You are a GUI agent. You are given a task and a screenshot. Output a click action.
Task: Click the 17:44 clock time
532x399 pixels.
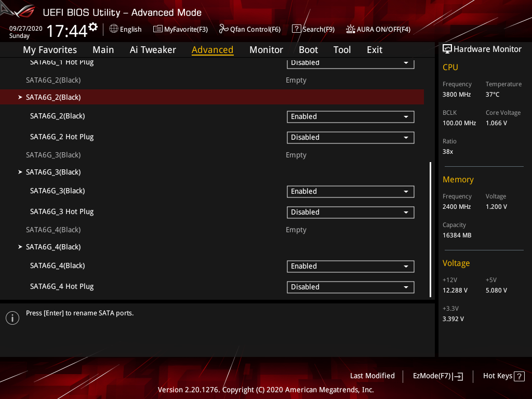pos(67,31)
